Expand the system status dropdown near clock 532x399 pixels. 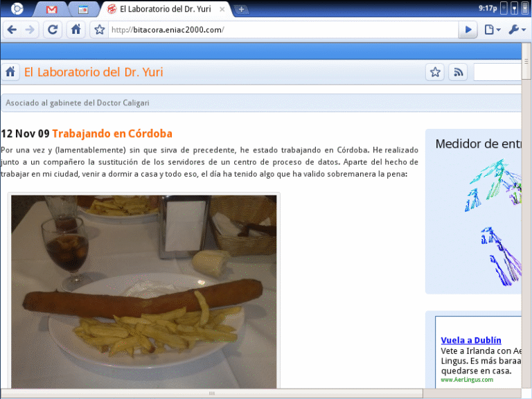pyautogui.click(x=524, y=8)
